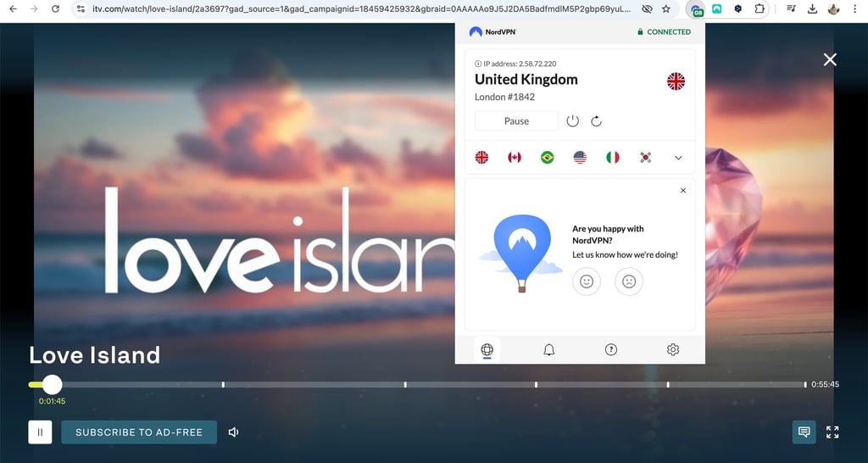Reload the ITV page
Screen dimensions: 868x463
point(55,8)
